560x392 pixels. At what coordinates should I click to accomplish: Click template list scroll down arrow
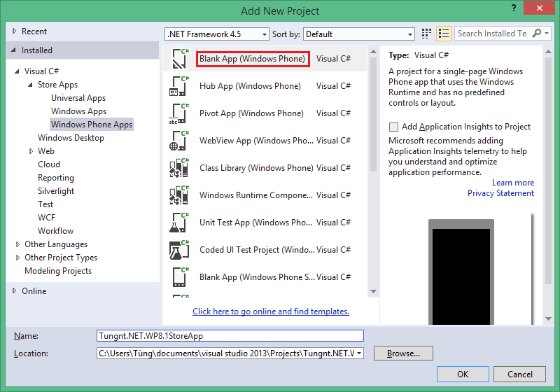coord(373,291)
